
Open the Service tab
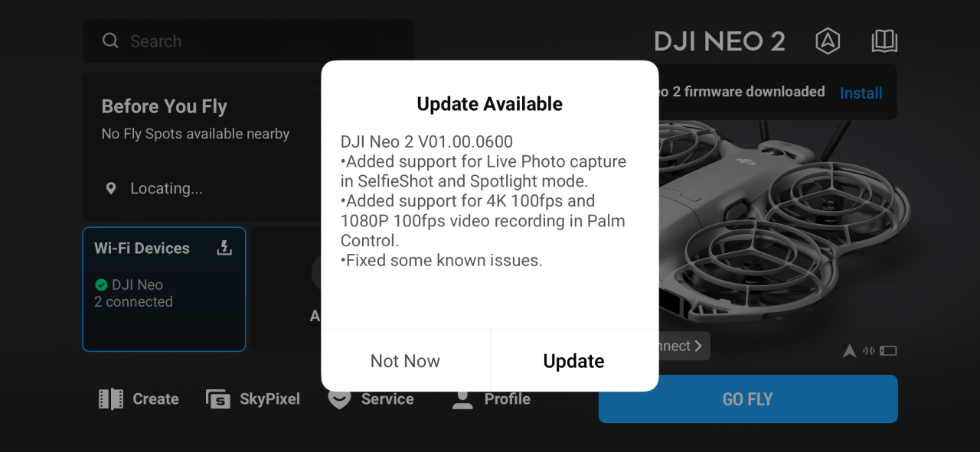[x=371, y=398]
